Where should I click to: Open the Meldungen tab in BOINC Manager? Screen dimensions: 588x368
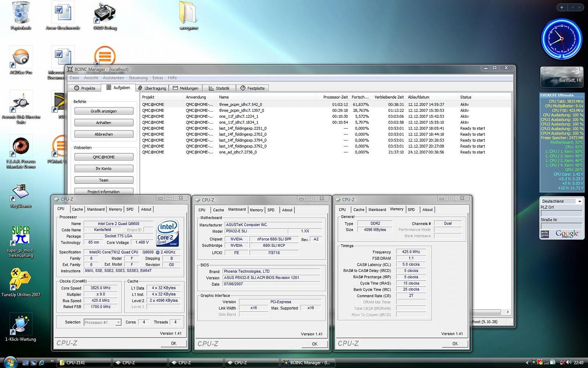(x=186, y=88)
